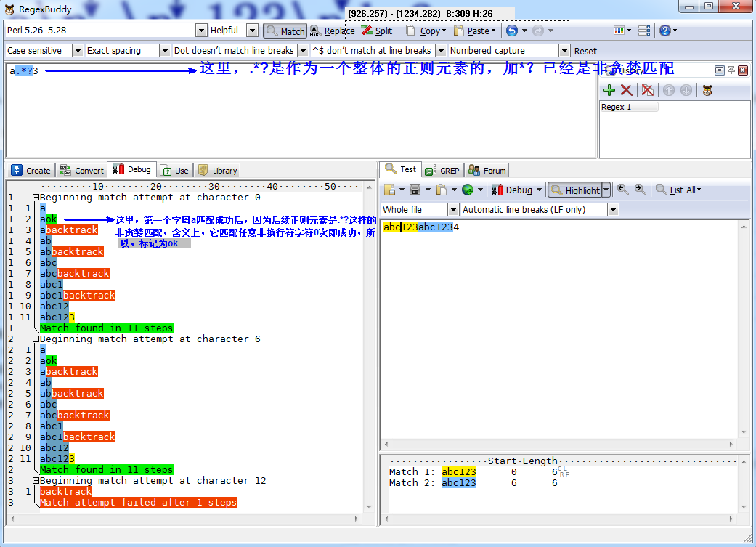Expand the Whole file scope dropdown
This screenshot has height=547, width=756.
point(452,210)
